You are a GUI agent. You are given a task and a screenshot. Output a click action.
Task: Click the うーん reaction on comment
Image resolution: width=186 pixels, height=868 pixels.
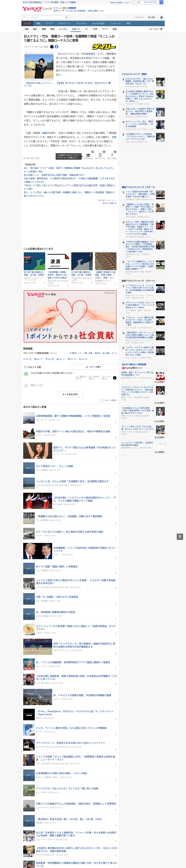pos(104,378)
